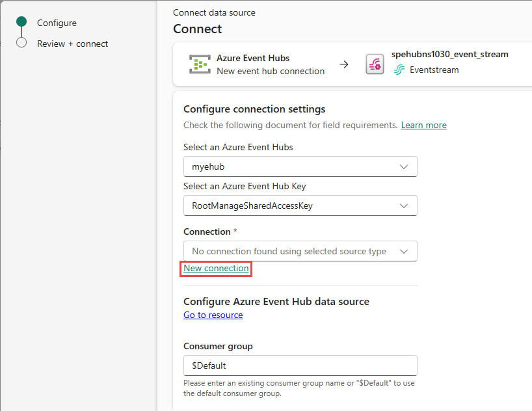532x411 pixels.
Task: Click the Azure Event Hubs title text
Action: 253,58
